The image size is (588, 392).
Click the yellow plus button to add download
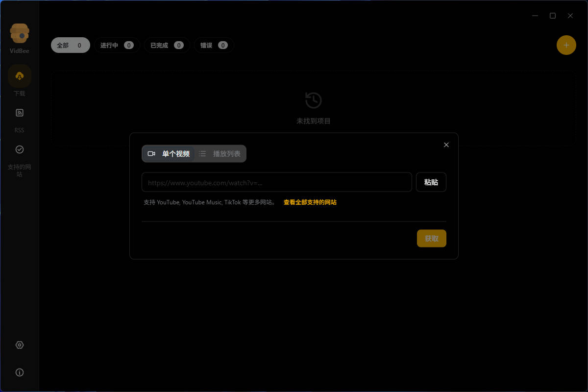tap(566, 45)
